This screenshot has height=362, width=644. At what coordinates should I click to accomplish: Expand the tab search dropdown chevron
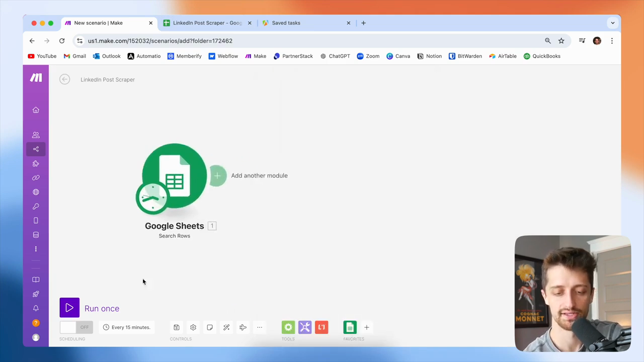tap(612, 23)
